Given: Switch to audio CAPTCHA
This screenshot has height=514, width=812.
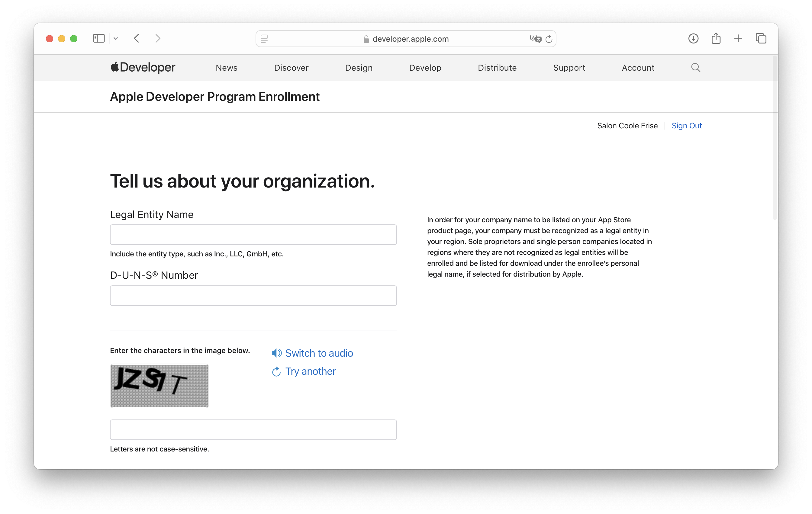Looking at the screenshot, I should (319, 353).
